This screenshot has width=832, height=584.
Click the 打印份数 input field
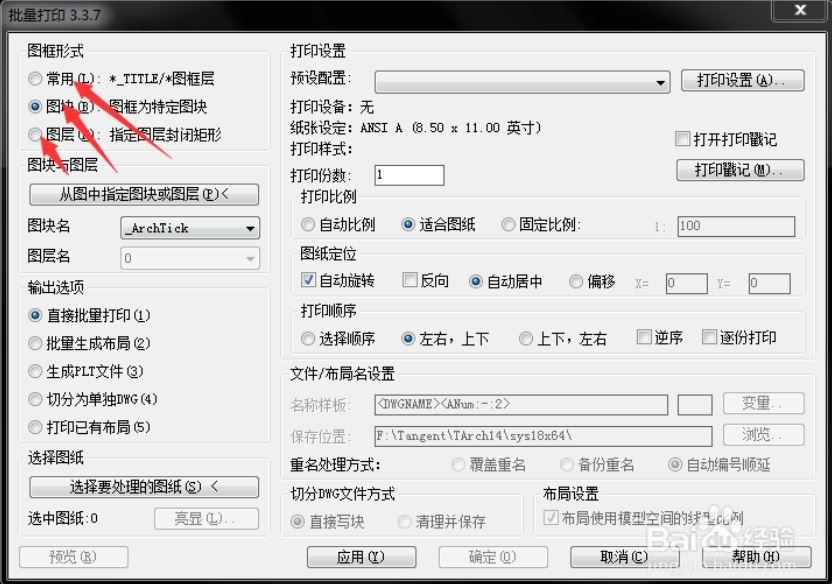[409, 175]
